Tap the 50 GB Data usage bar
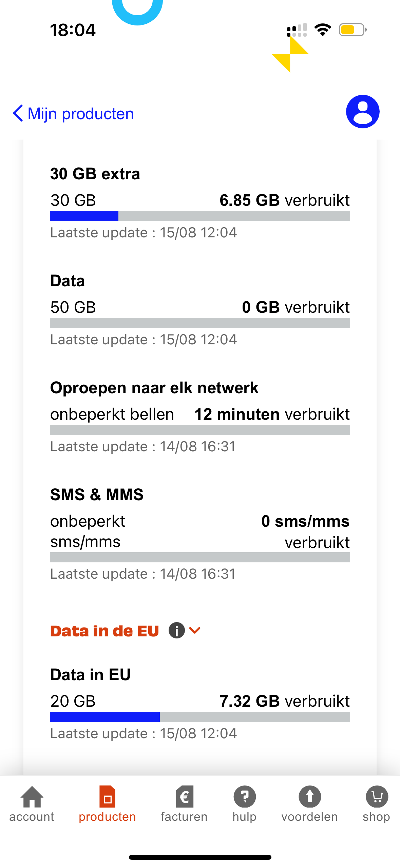 point(200,323)
